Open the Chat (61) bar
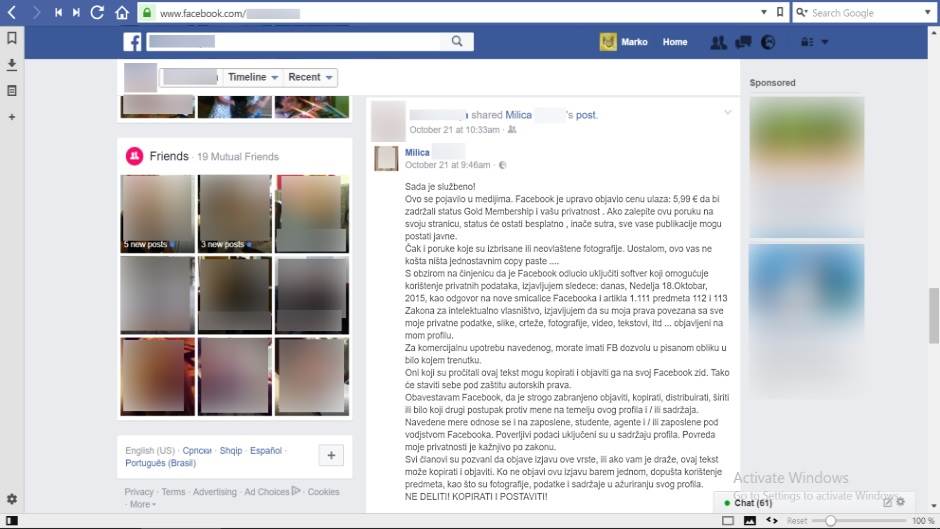The height and width of the screenshot is (529, 940). (754, 502)
